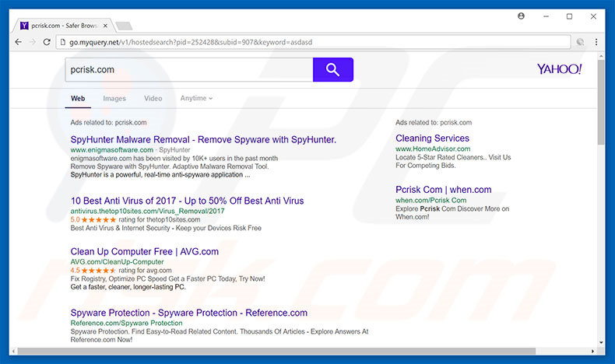The image size is (615, 364).
Task: Open Spyware Protection Reference.com link
Action: coord(188,313)
